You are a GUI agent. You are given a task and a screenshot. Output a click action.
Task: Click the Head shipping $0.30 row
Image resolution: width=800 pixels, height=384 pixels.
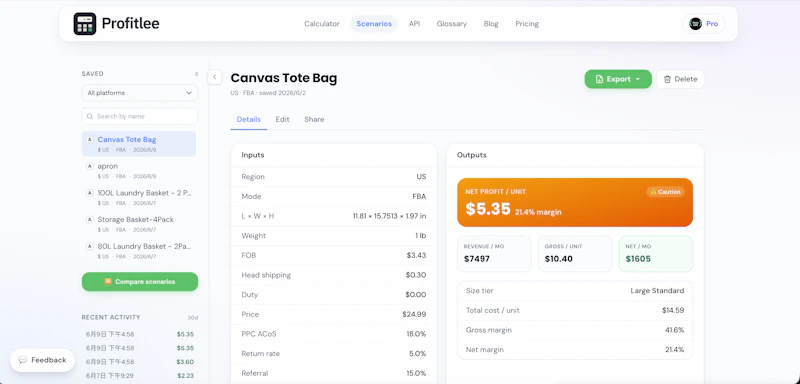tap(334, 275)
